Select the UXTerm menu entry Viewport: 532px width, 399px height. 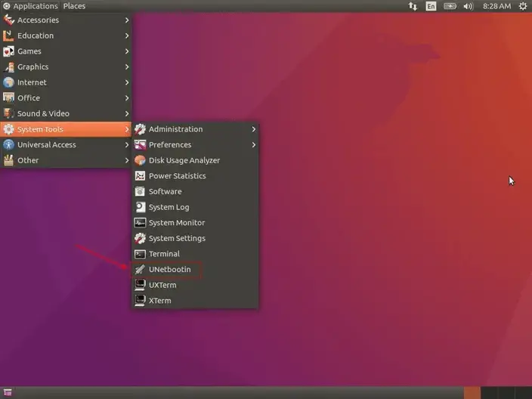click(x=195, y=285)
